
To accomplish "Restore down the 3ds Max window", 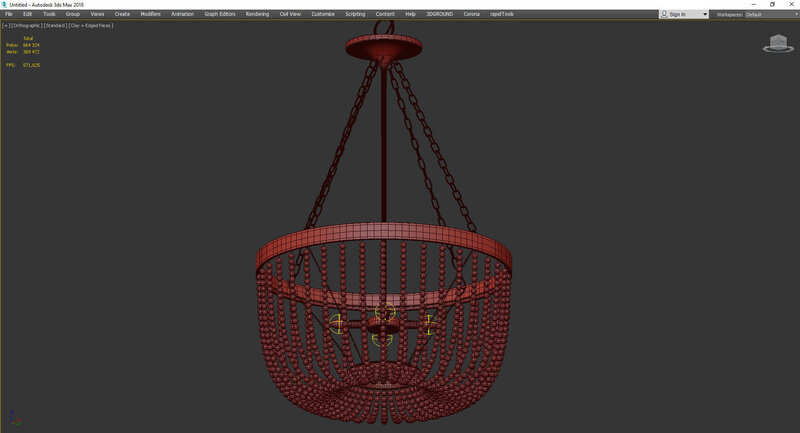I will pos(772,4).
